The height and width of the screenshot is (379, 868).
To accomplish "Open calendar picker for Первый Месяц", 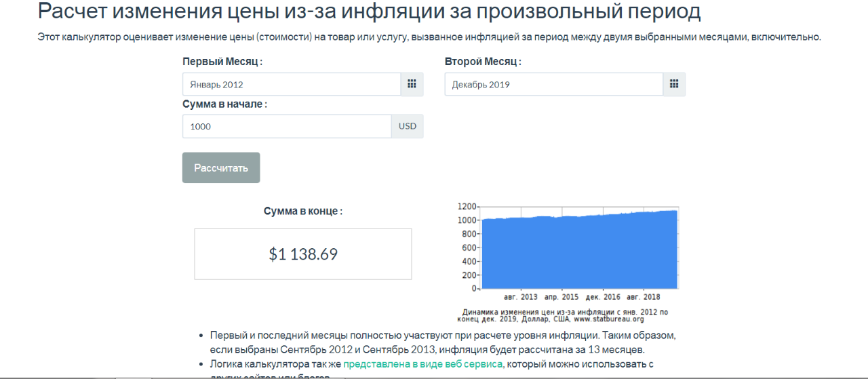I will pyautogui.click(x=412, y=84).
